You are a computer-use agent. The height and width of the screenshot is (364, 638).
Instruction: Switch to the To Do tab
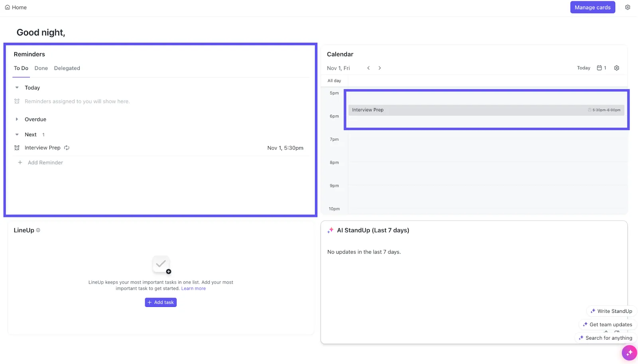(21, 68)
